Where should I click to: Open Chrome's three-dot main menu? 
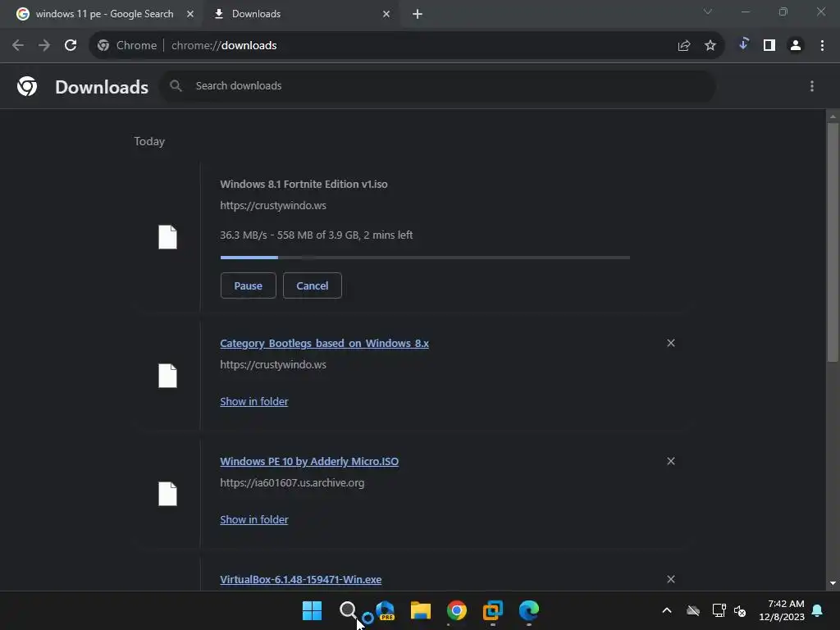click(x=822, y=46)
